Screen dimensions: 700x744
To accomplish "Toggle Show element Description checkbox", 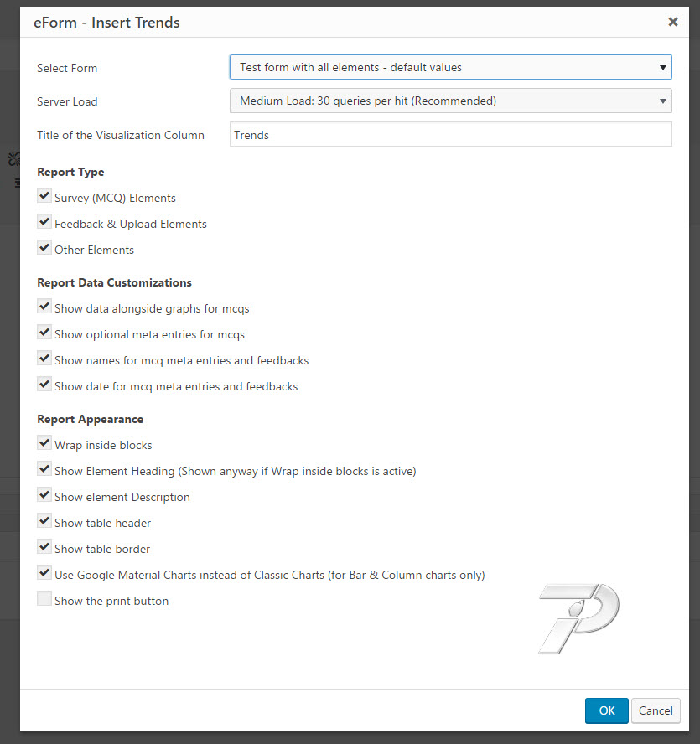I will 44,495.
